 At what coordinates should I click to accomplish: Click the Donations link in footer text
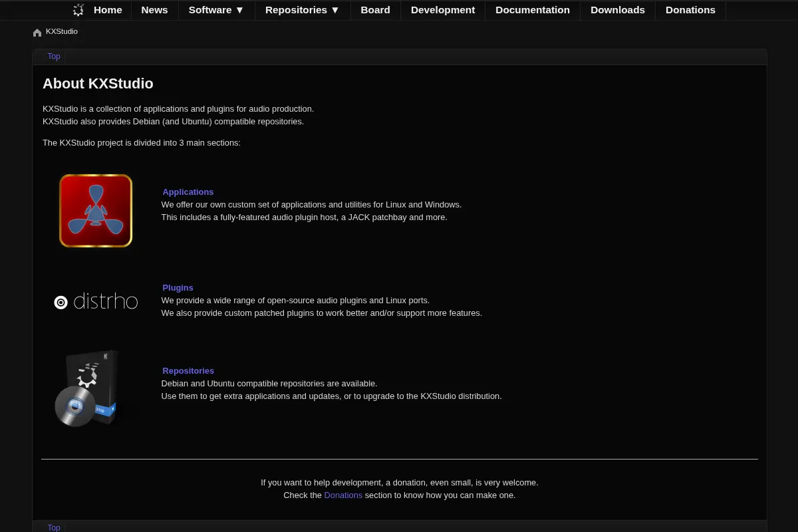pyautogui.click(x=343, y=495)
